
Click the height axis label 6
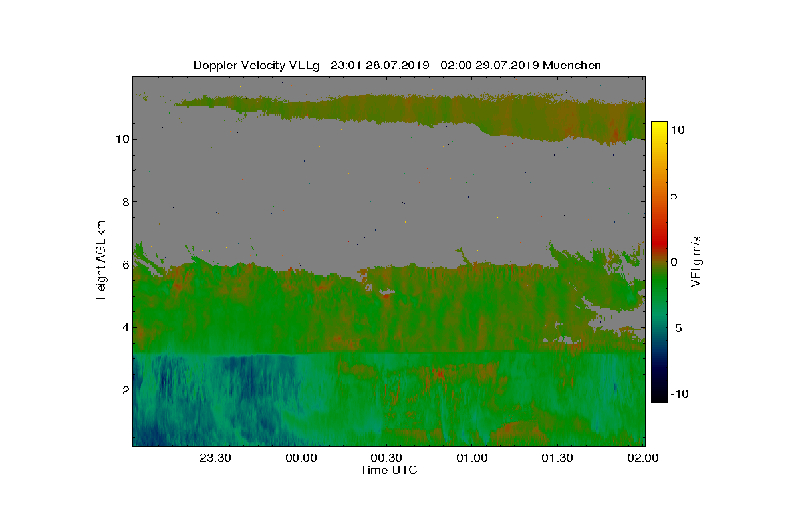coord(125,264)
